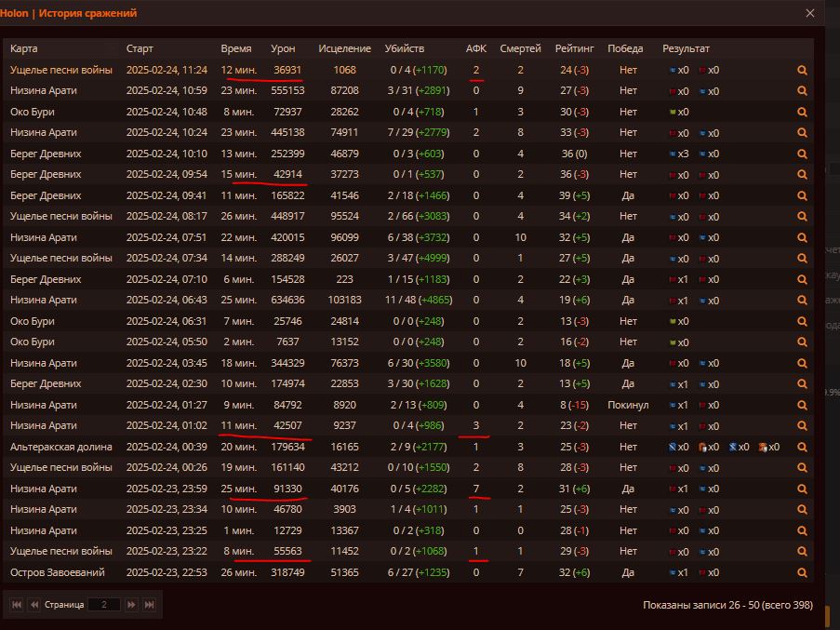Open magnifier for Низина Арати 07:51 battle
The image size is (840, 630).
coord(802,237)
